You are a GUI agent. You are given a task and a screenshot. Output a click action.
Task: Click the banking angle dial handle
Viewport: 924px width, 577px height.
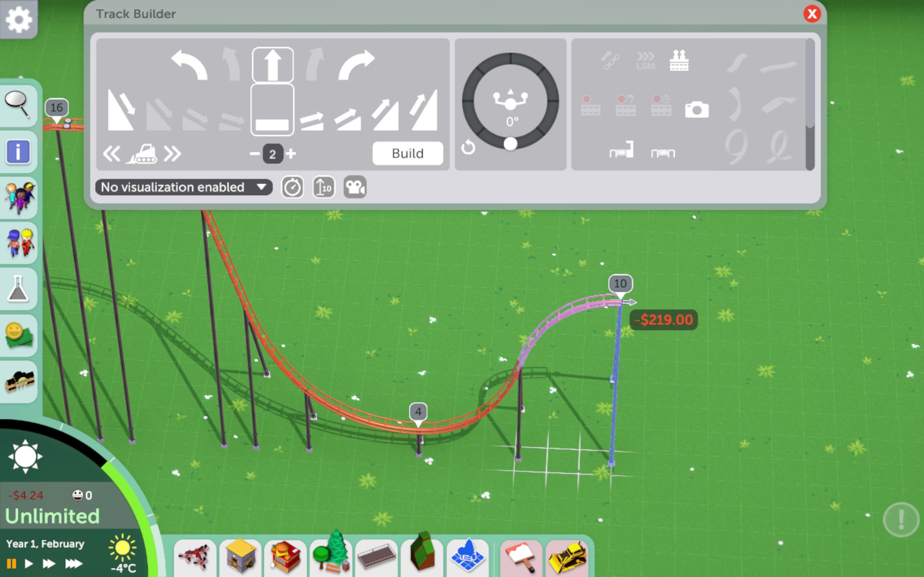510,144
